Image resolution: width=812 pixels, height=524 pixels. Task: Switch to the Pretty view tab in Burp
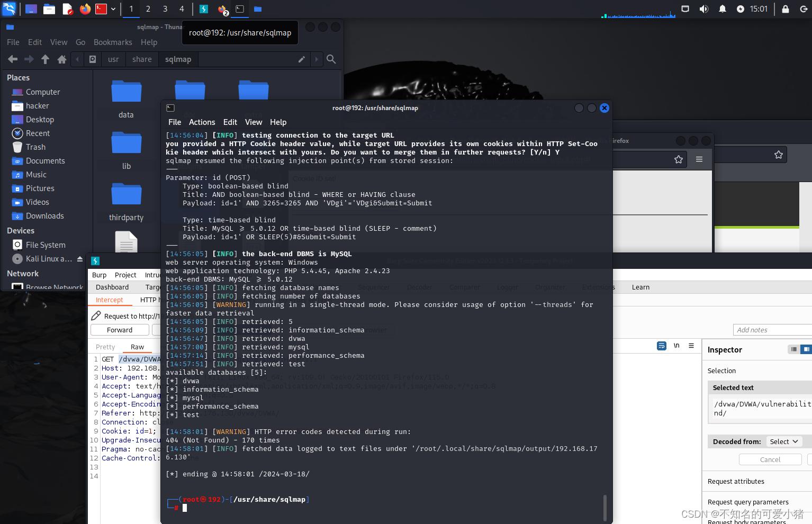point(105,347)
